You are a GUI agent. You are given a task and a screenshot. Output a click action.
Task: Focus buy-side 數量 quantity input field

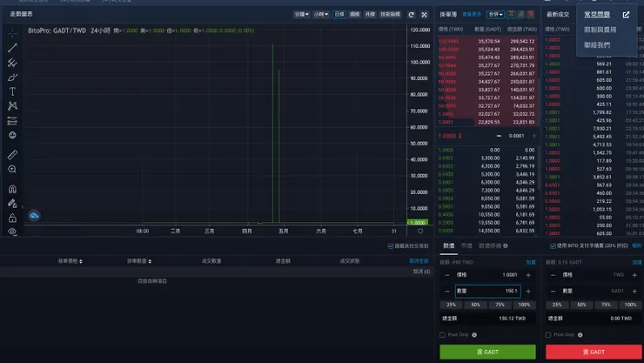point(487,291)
